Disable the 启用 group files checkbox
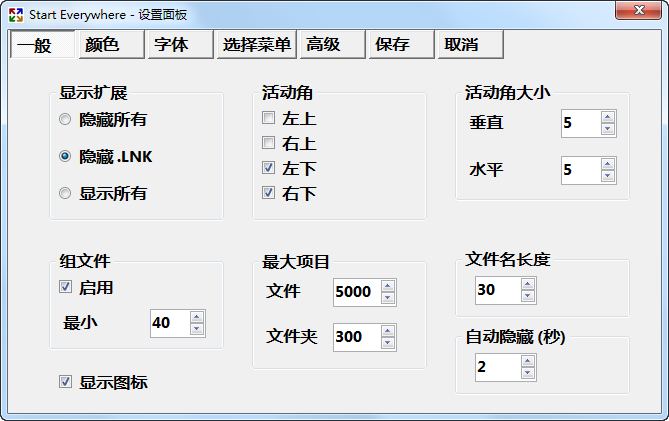The image size is (669, 421). (x=66, y=288)
